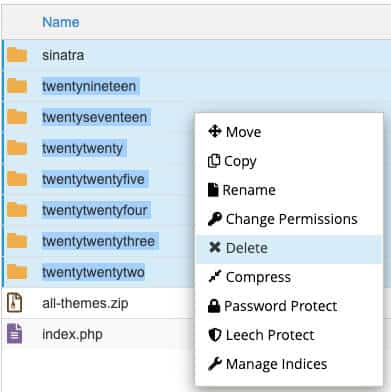
Task: Select the twentytwenty folder name
Action: 82,149
